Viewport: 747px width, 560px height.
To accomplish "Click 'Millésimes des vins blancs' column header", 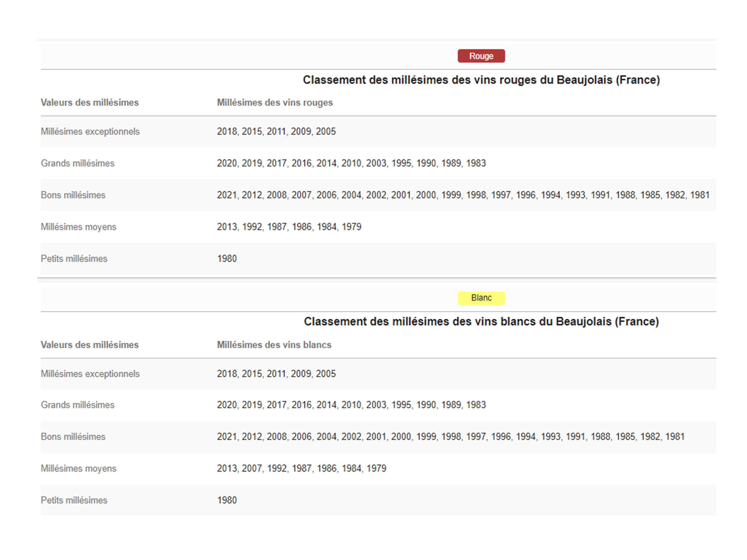I will (x=274, y=345).
